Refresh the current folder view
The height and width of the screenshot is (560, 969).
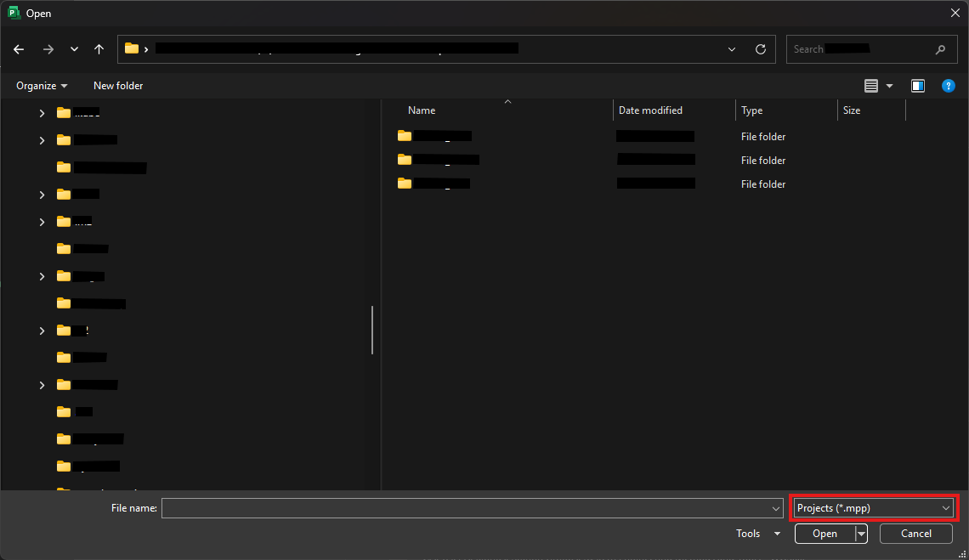pyautogui.click(x=760, y=48)
